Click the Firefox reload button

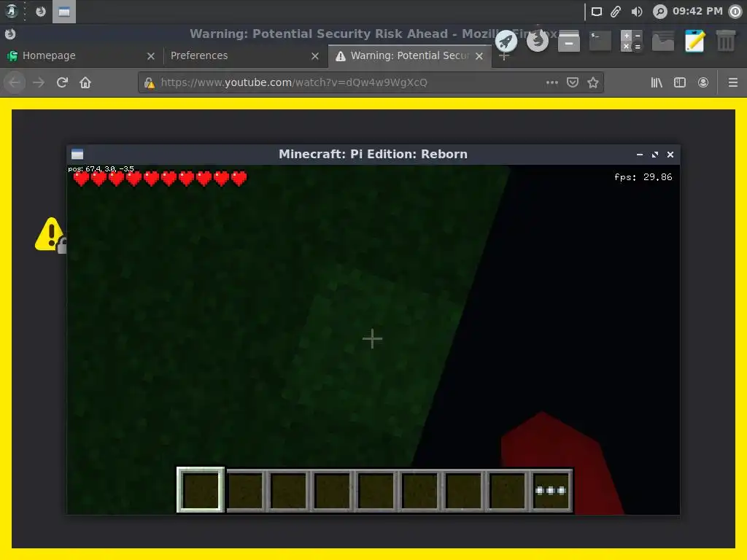(62, 82)
